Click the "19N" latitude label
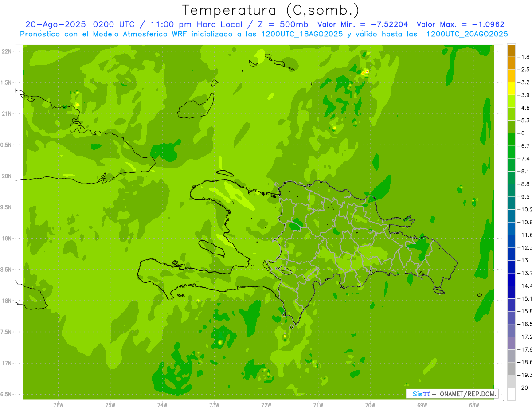The image size is (532, 411). 7,239
